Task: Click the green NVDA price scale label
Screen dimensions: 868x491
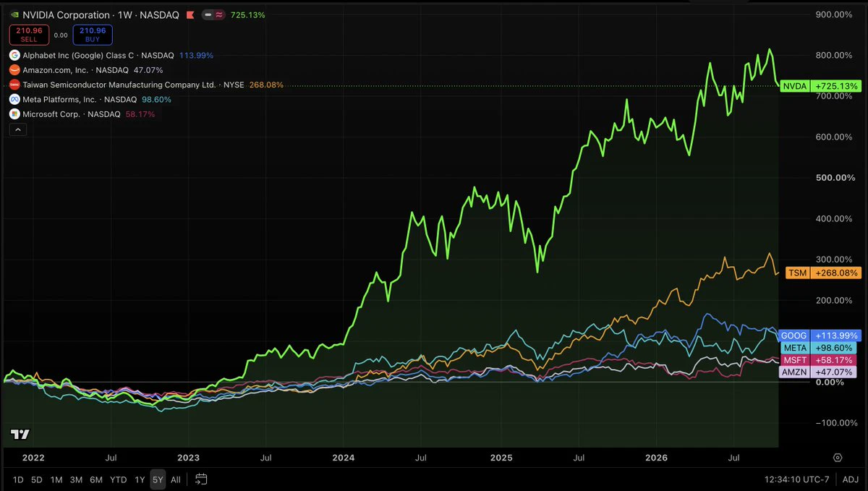Action: pyautogui.click(x=821, y=85)
